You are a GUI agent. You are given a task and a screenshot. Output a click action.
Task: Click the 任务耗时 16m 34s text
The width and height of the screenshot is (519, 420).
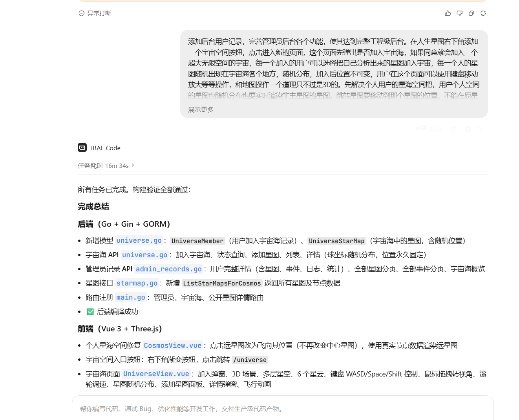point(103,165)
